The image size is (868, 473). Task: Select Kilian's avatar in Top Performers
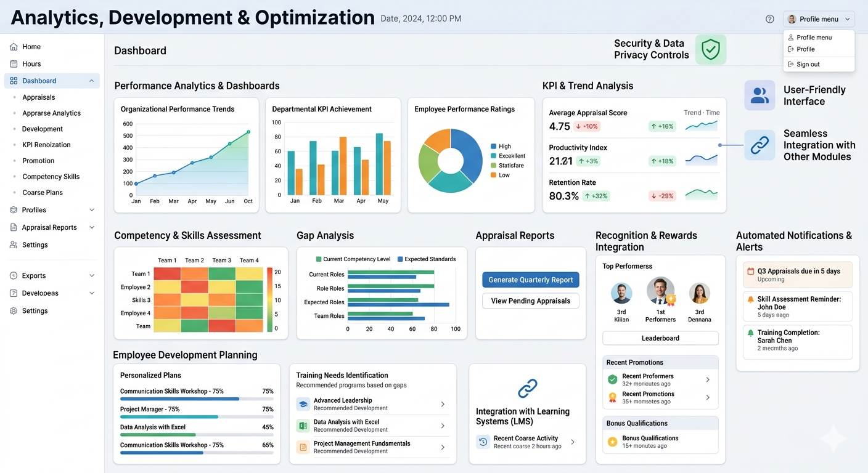pos(621,293)
